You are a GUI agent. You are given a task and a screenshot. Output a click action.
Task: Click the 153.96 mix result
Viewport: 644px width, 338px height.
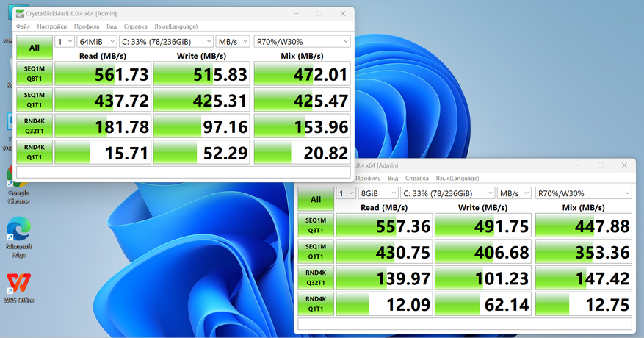303,126
